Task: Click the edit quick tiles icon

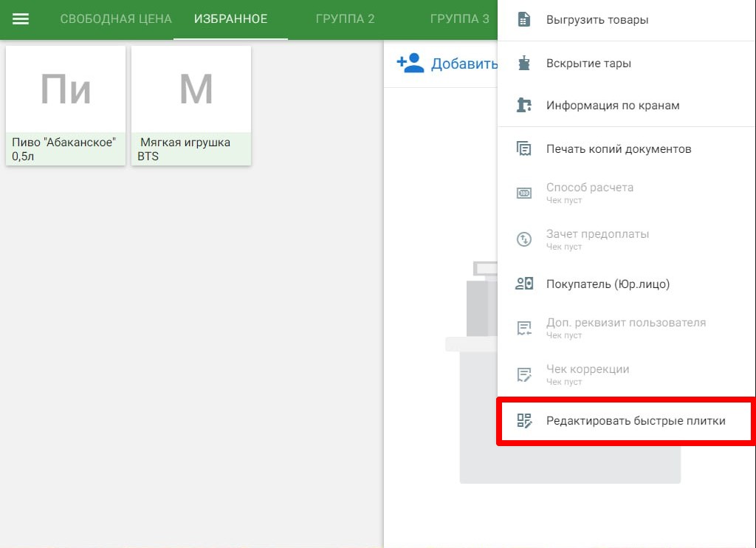Action: coord(524,421)
